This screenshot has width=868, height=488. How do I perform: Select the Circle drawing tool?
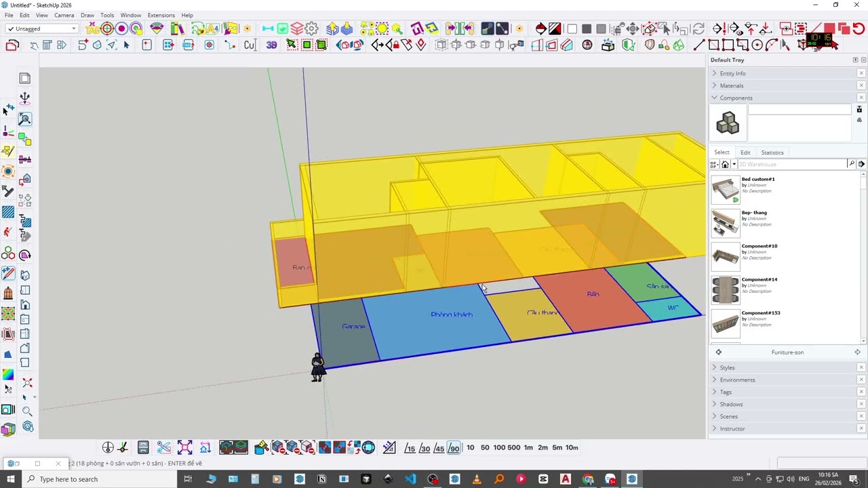(x=757, y=45)
